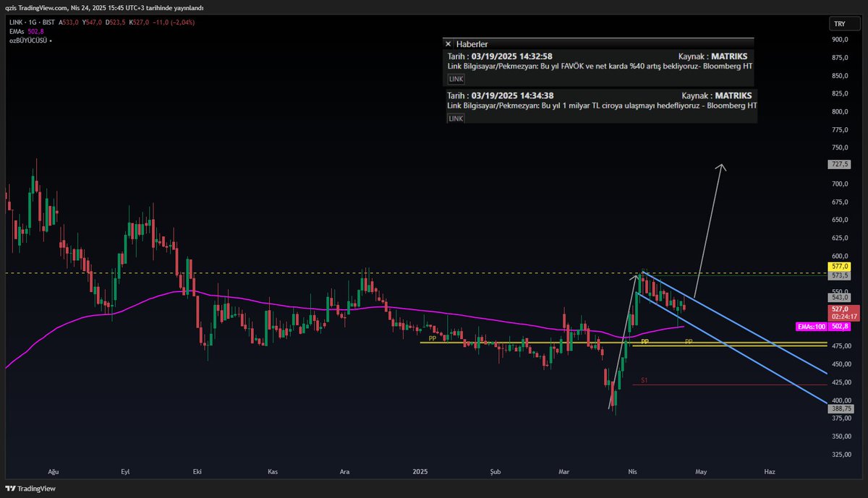Close the Haberler news panel

click(x=448, y=44)
